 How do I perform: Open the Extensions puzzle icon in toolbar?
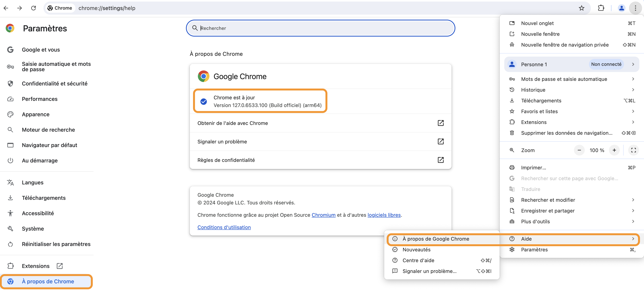601,8
